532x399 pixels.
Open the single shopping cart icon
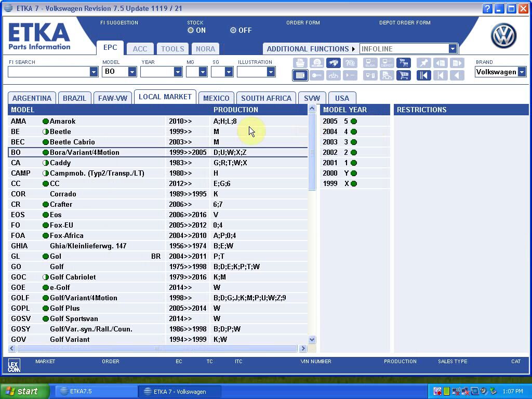(403, 75)
